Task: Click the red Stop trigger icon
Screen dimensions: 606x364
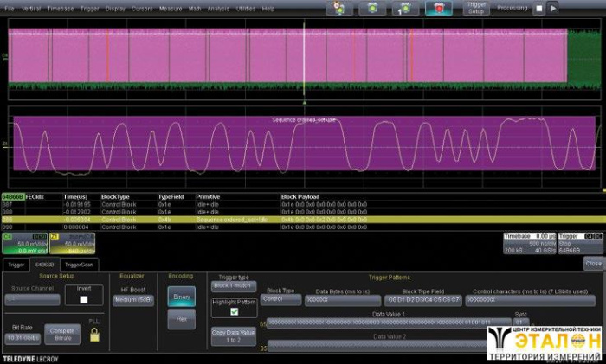Action: click(438, 8)
